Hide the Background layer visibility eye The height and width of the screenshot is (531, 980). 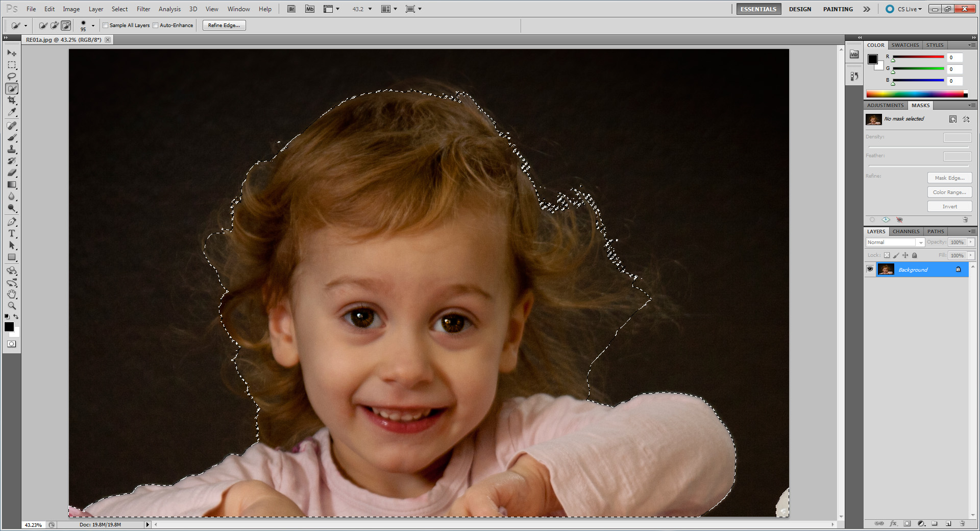[870, 269]
